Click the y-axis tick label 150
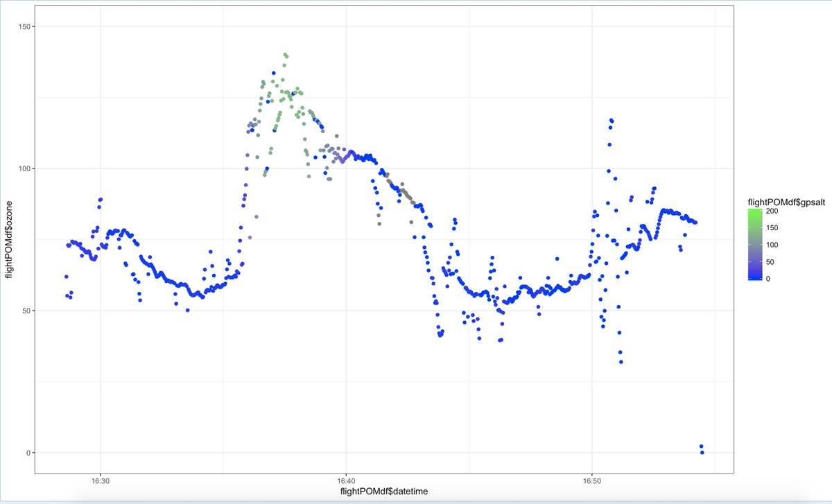The width and height of the screenshot is (832, 504). click(x=24, y=26)
